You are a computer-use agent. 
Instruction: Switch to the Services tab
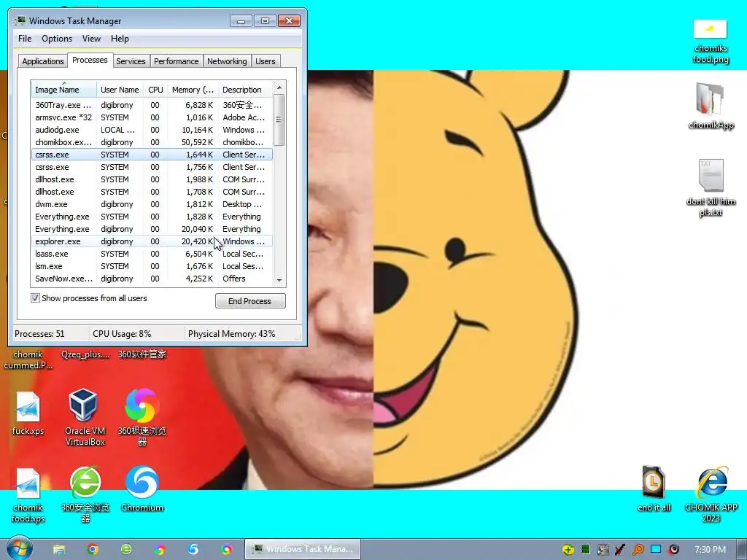coord(131,61)
